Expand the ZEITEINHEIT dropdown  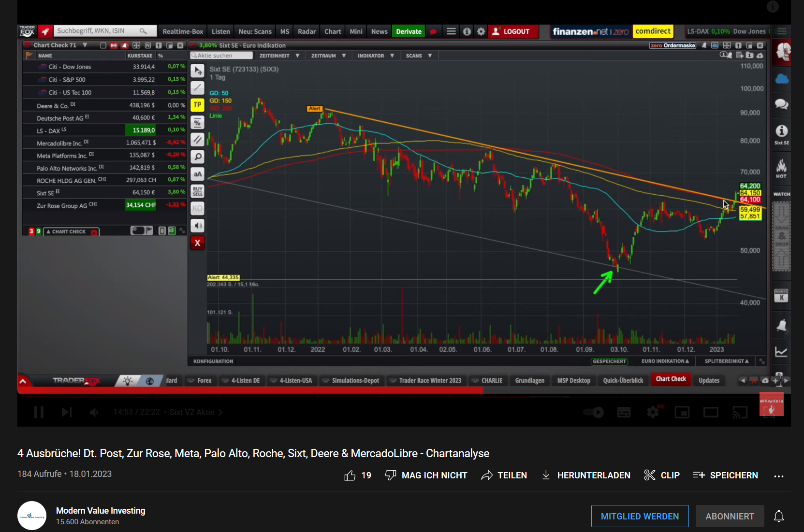pos(279,56)
